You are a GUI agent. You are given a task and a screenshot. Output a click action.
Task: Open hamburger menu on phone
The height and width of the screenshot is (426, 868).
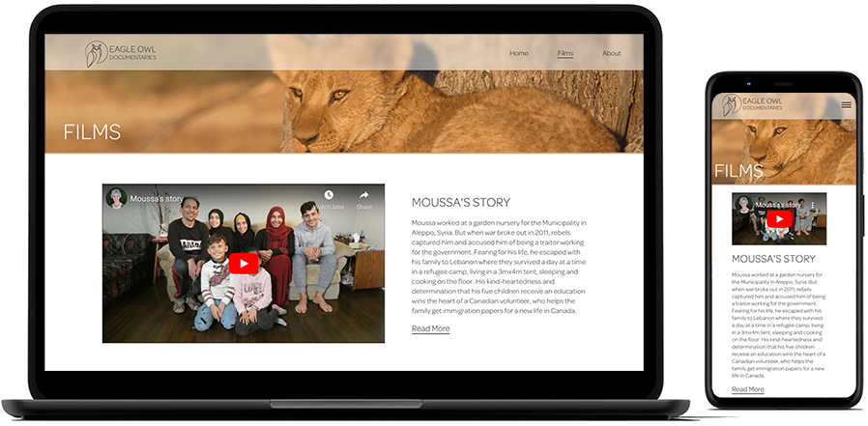[847, 105]
